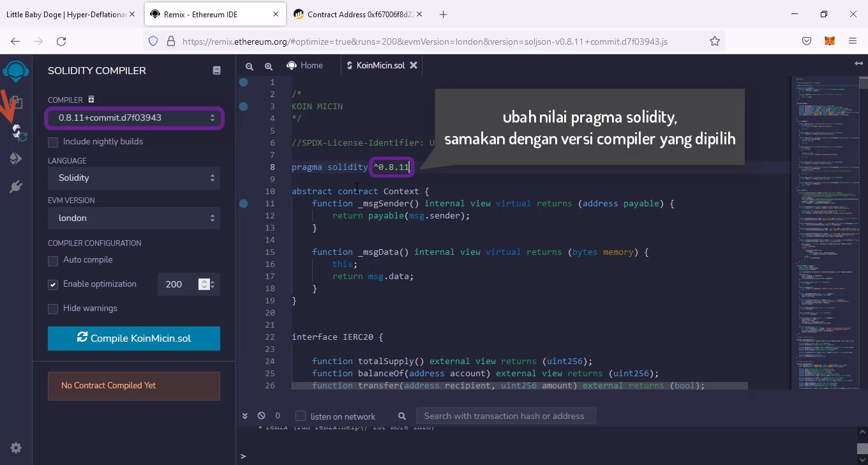Click Compile KoinMicin.sol button
The height and width of the screenshot is (465, 868).
click(x=134, y=339)
